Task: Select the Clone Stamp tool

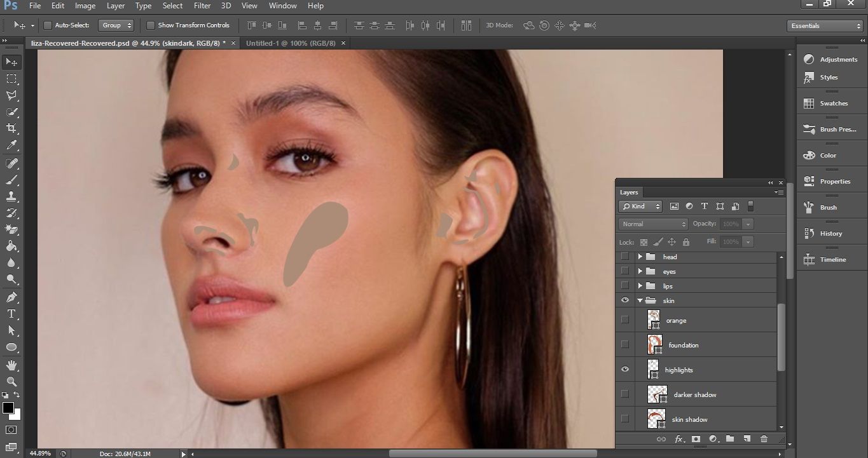Action: tap(11, 196)
